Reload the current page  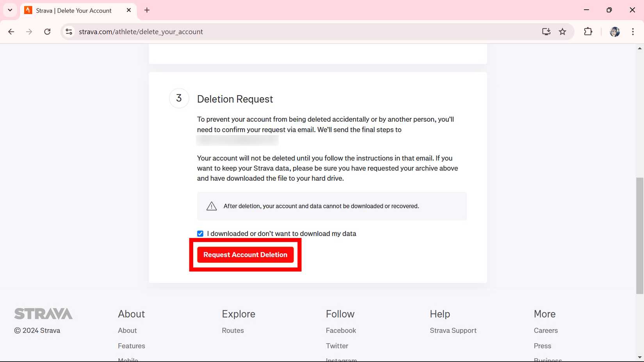click(47, 32)
